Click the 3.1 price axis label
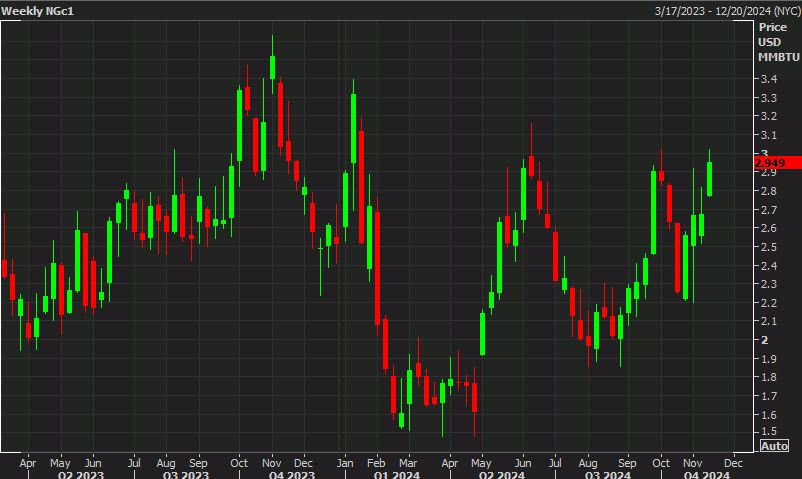 click(x=769, y=135)
